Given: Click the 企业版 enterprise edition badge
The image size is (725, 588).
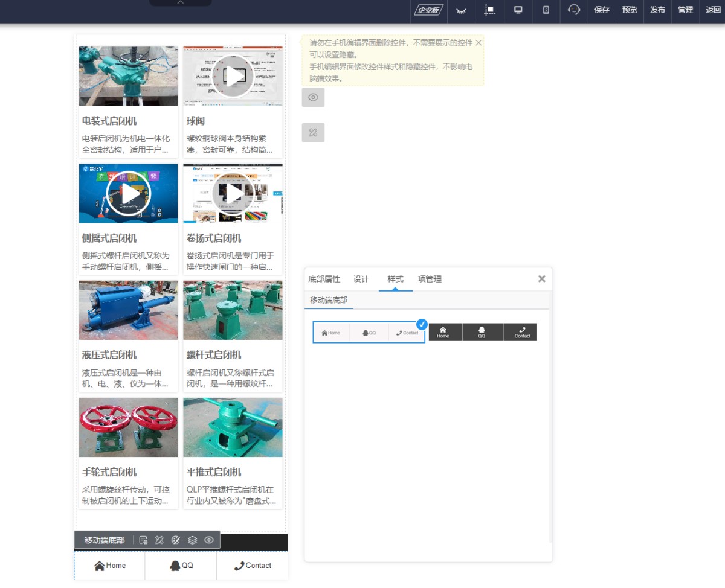Looking at the screenshot, I should point(429,10).
